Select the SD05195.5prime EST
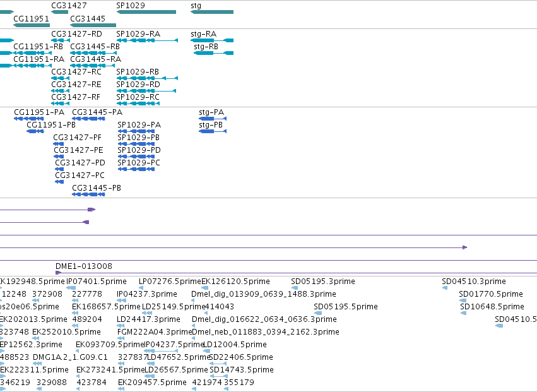Screen dimensions: 537x392 [346, 307]
